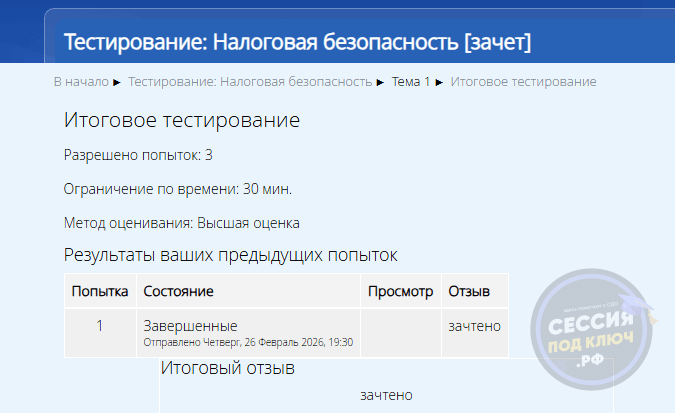Click the "Завершенные" attempt status
This screenshot has height=413, width=675.
(x=190, y=326)
